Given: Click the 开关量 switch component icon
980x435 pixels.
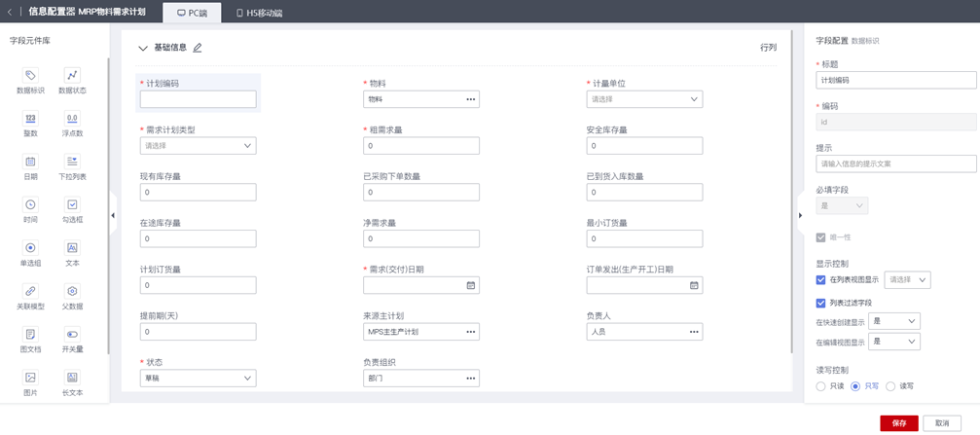Looking at the screenshot, I should pos(72,335).
